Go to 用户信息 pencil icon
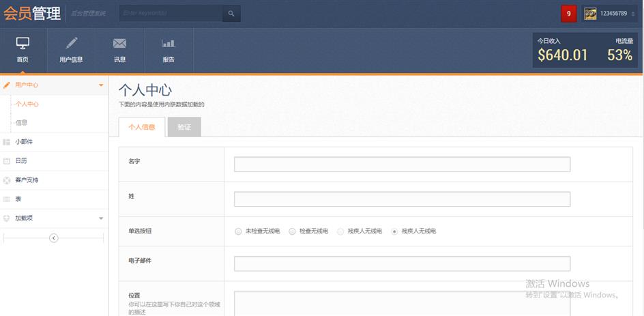This screenshot has height=316, width=644. 71,44
